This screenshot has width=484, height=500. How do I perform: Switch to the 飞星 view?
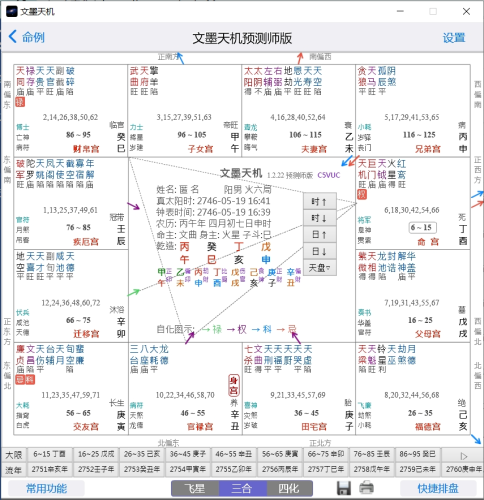pos(195,488)
